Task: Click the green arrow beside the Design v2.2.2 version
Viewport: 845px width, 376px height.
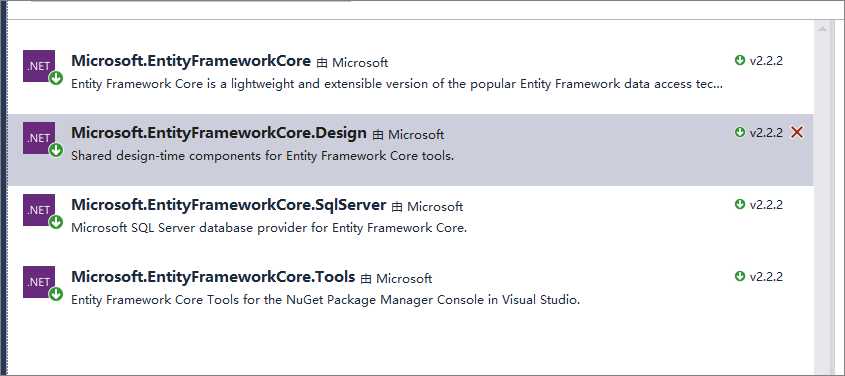Action: pos(740,132)
